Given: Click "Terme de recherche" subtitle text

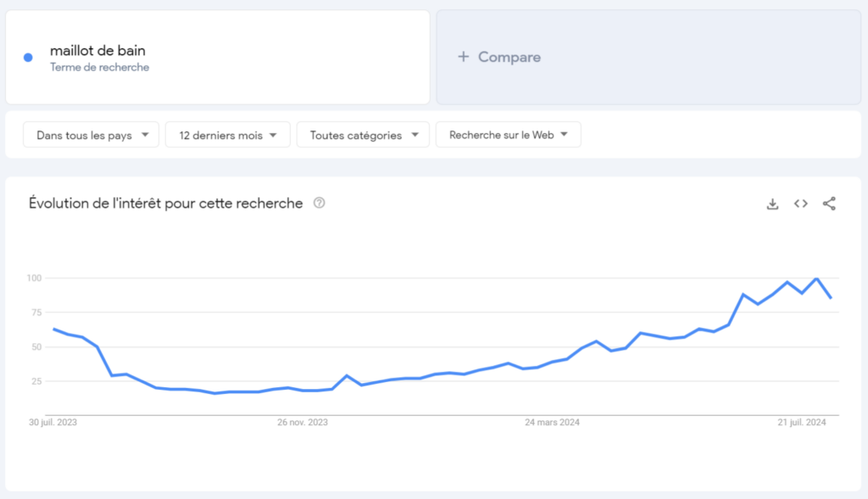Looking at the screenshot, I should pyautogui.click(x=99, y=68).
